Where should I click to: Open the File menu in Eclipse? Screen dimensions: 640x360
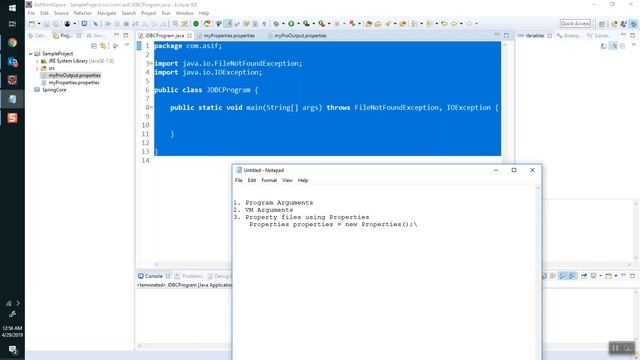pos(31,13)
